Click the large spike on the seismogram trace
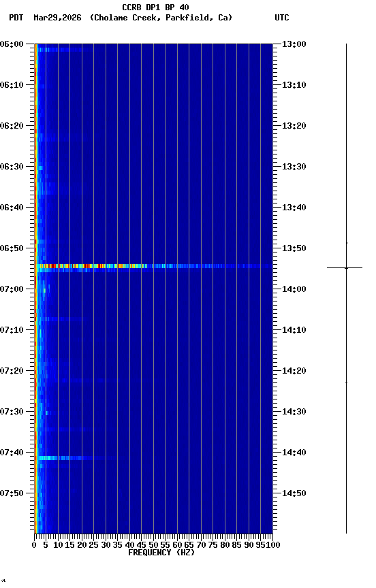Screen dimensions: 376x588 pos(345,267)
